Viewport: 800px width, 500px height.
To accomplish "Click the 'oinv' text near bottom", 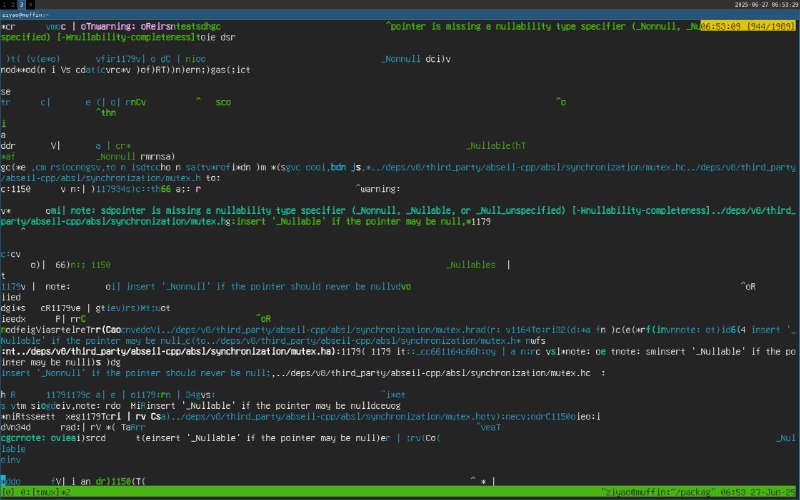I will click(11, 460).
